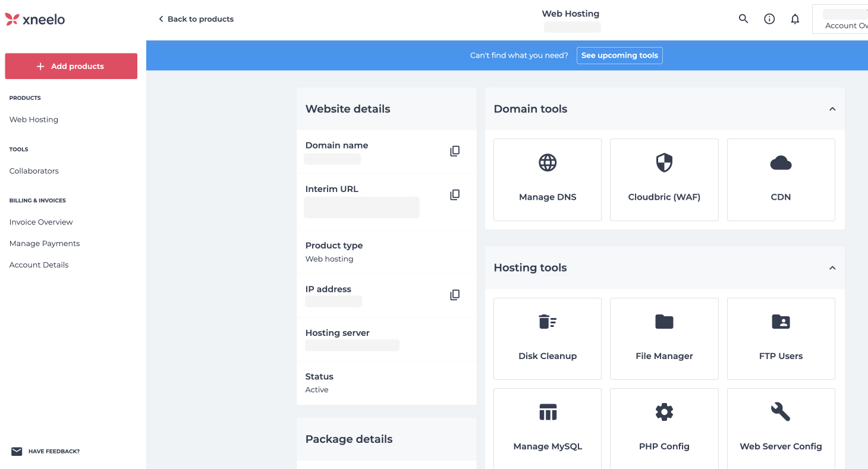Copy the Domain name value
The image size is (868, 469).
(455, 151)
